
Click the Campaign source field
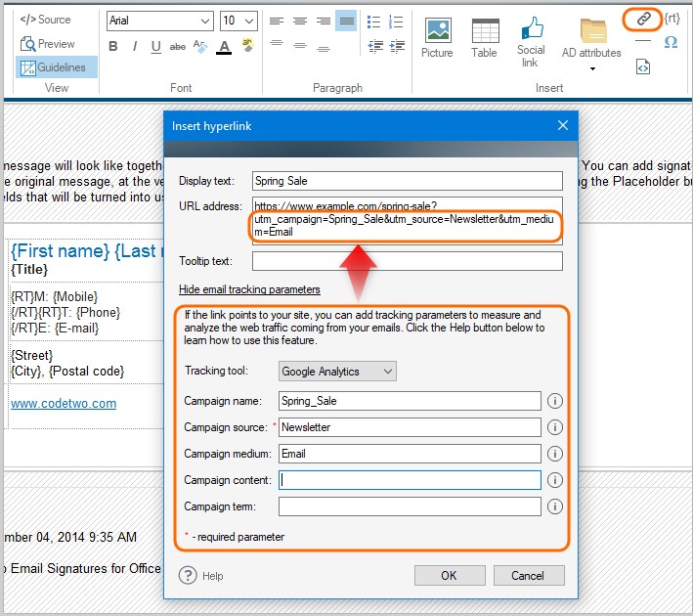coord(410,427)
